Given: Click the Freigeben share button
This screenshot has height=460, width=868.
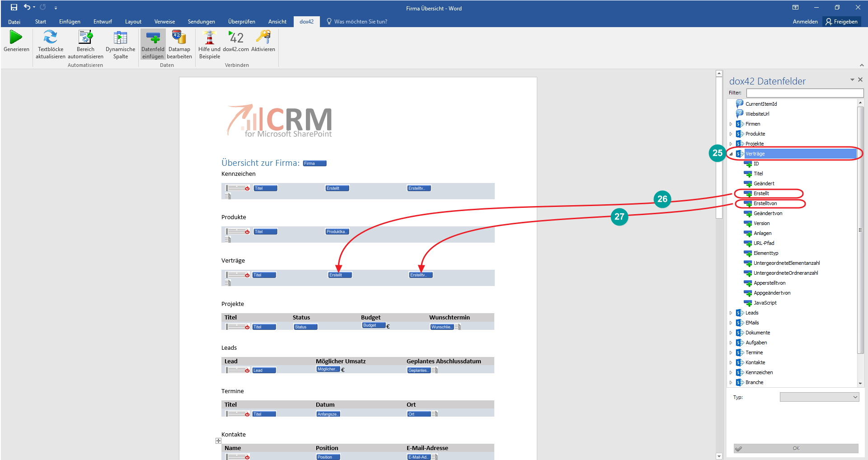Looking at the screenshot, I should click(x=841, y=22).
